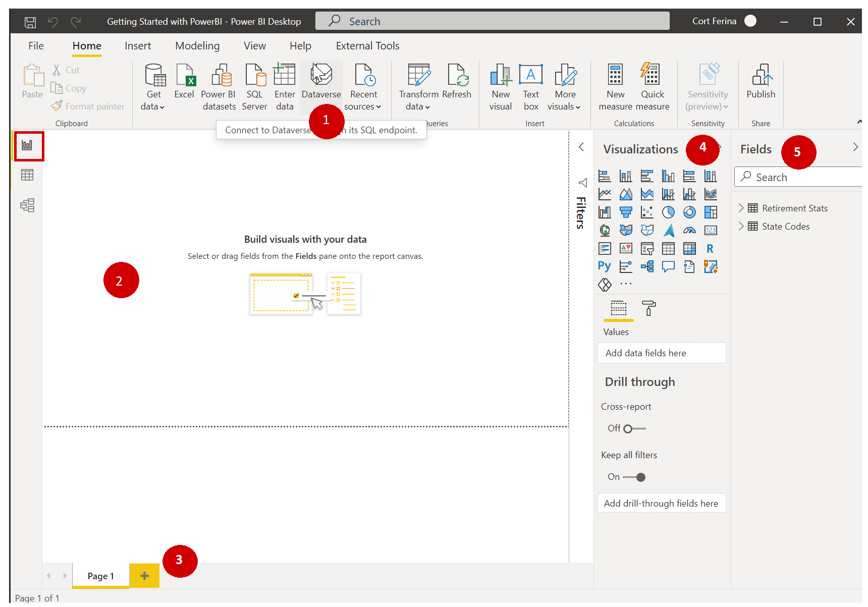This screenshot has width=868, height=607.
Task: Collapse the Fields pane chevron
Action: pyautogui.click(x=855, y=147)
